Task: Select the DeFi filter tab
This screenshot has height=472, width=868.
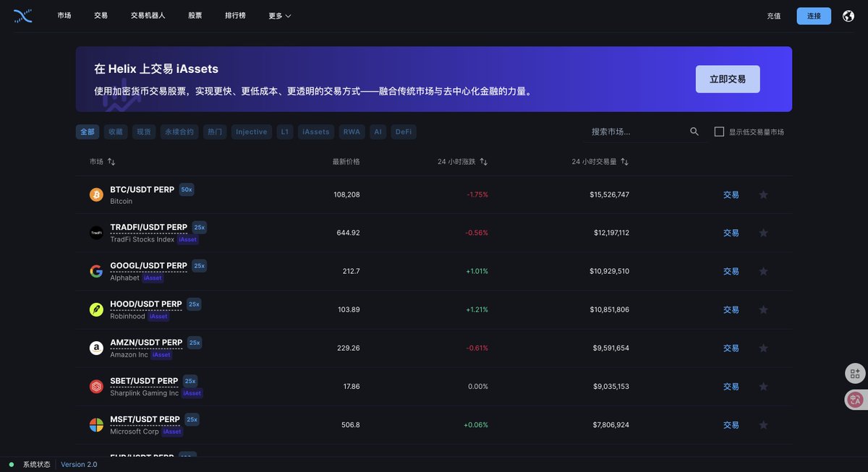Action: coord(404,132)
